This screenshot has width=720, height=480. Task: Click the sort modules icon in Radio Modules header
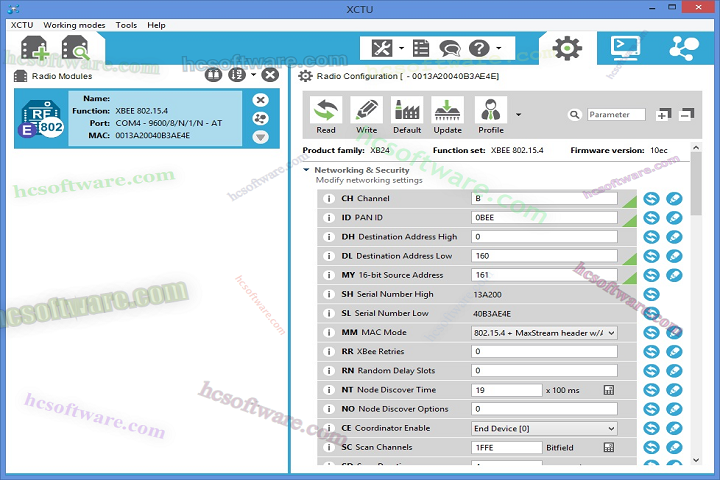[x=237, y=74]
